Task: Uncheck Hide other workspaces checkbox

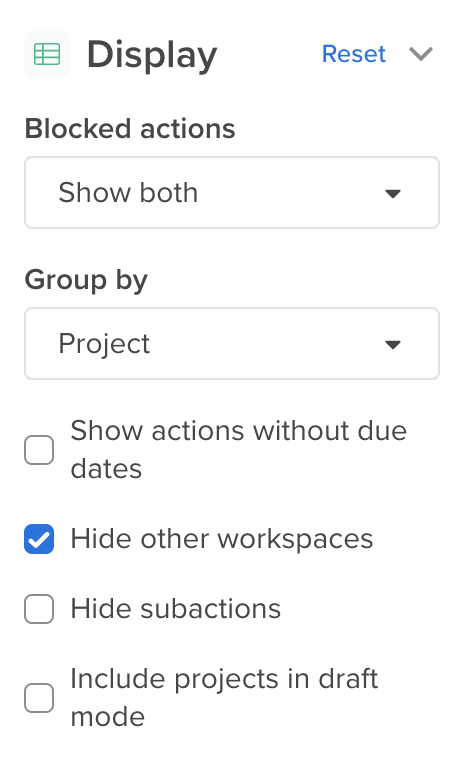Action: [x=39, y=539]
